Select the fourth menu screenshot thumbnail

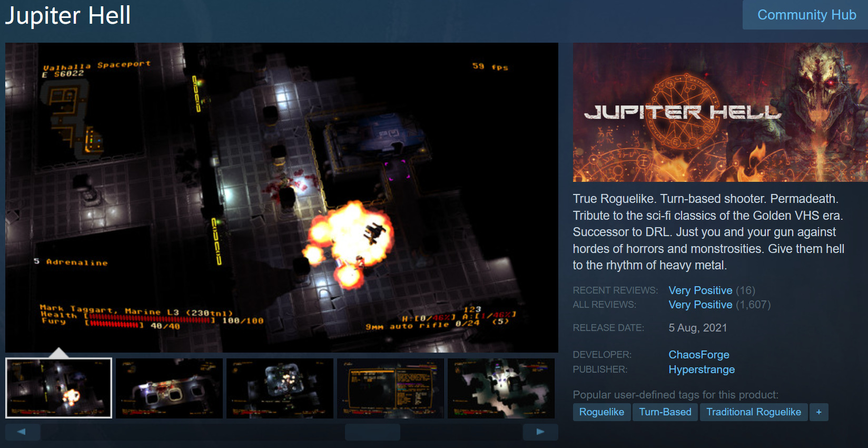390,388
